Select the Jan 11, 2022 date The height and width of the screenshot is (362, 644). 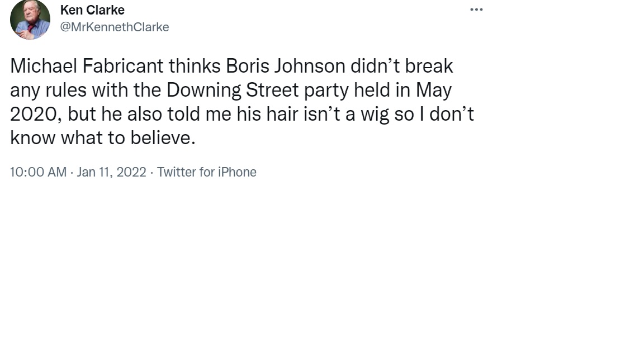(111, 172)
